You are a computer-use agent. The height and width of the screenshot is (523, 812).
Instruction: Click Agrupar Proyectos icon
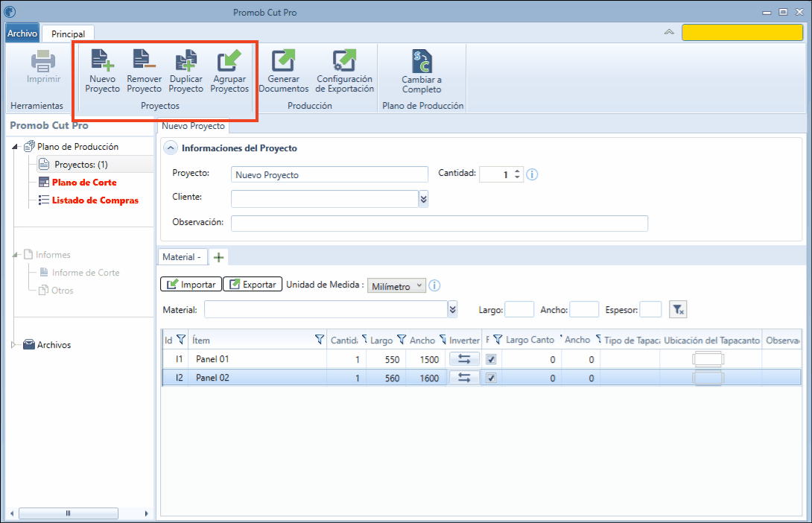pyautogui.click(x=229, y=60)
